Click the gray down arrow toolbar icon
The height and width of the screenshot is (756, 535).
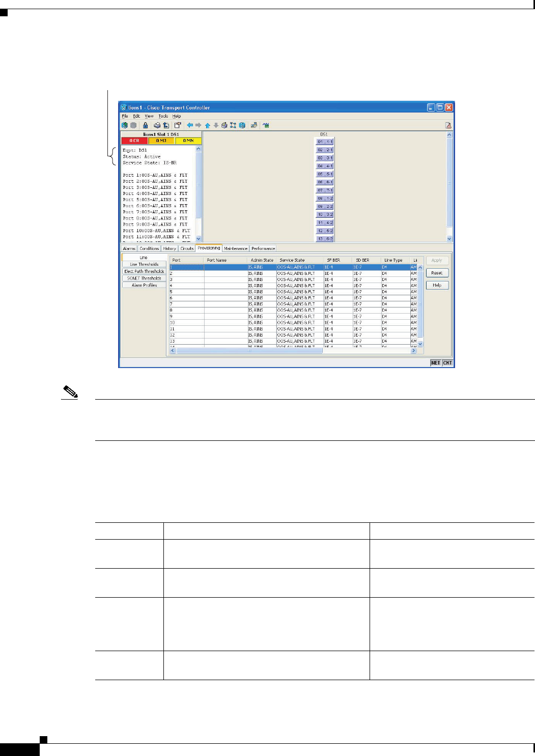(x=216, y=125)
